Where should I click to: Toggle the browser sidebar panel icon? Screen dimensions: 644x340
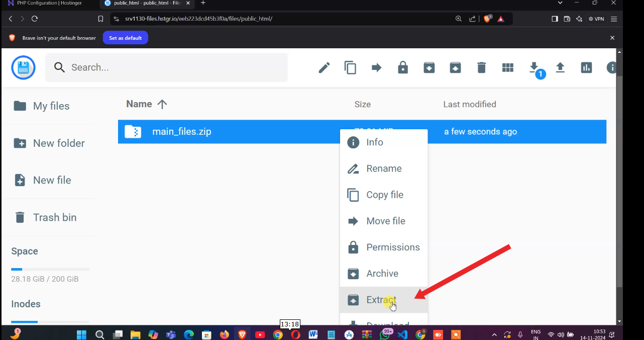(x=555, y=19)
